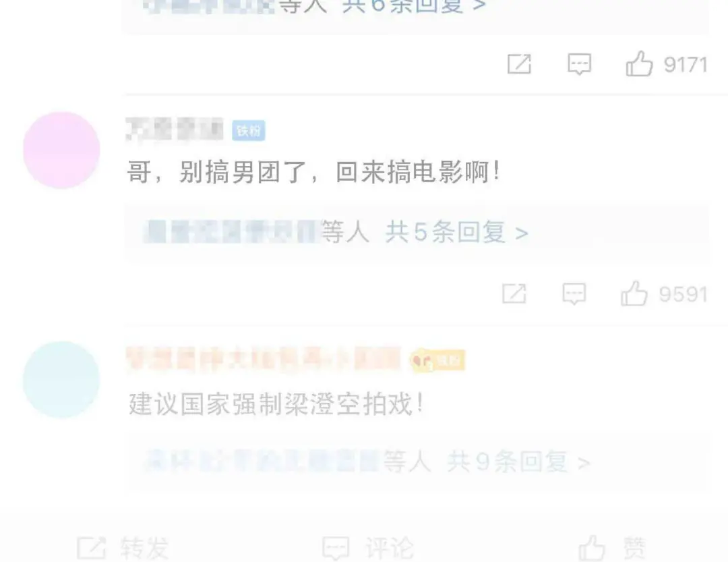Open orange blurred username above 建议国家 comment

click(264, 358)
